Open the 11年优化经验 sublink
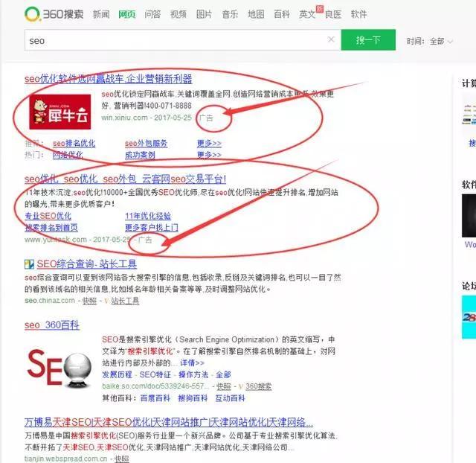Viewport: 476px width, 463px height. click(148, 216)
